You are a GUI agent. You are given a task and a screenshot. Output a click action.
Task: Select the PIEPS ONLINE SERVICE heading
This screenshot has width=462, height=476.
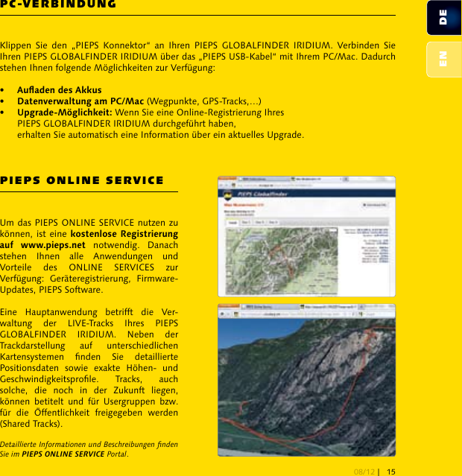pyautogui.click(x=82, y=180)
